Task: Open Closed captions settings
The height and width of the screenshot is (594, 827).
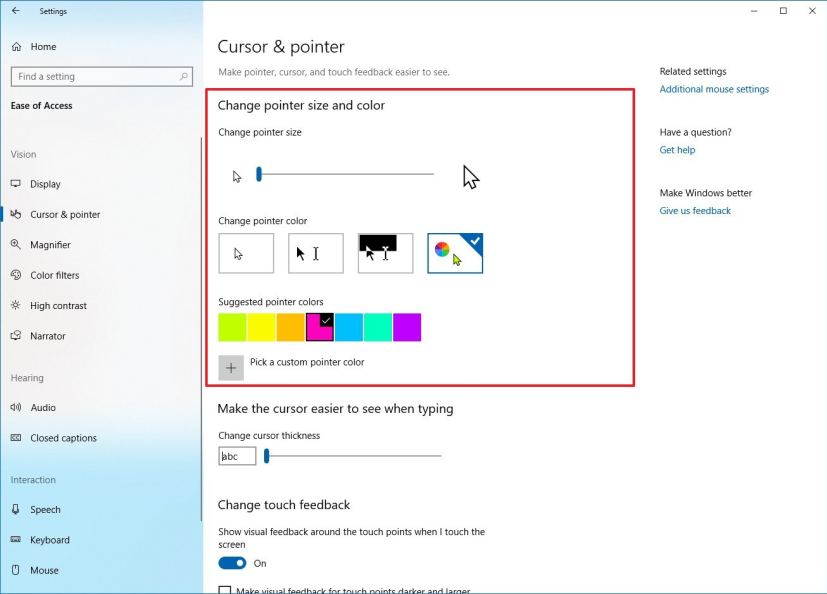Action: point(63,437)
